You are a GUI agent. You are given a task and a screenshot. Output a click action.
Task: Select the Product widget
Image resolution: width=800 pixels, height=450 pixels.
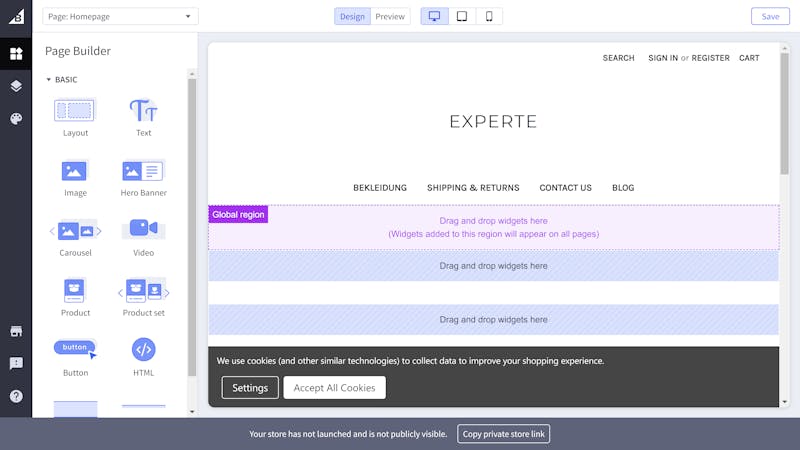tap(75, 298)
